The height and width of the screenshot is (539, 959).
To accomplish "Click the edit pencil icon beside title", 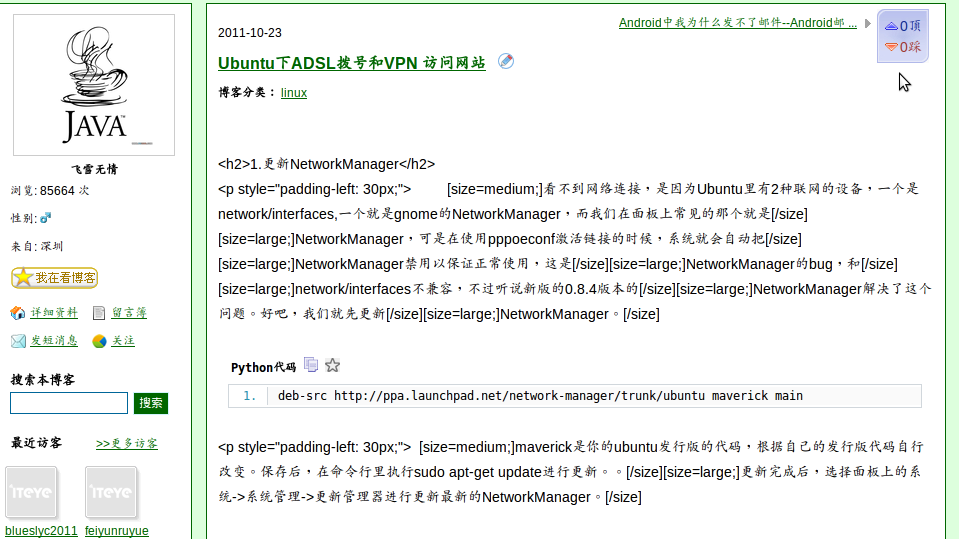I will (506, 61).
